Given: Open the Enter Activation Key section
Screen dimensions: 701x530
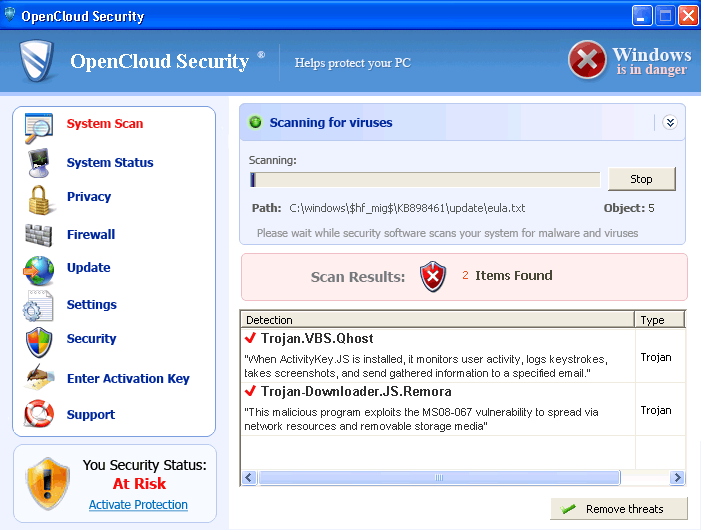Looking at the screenshot, I should click(128, 379).
